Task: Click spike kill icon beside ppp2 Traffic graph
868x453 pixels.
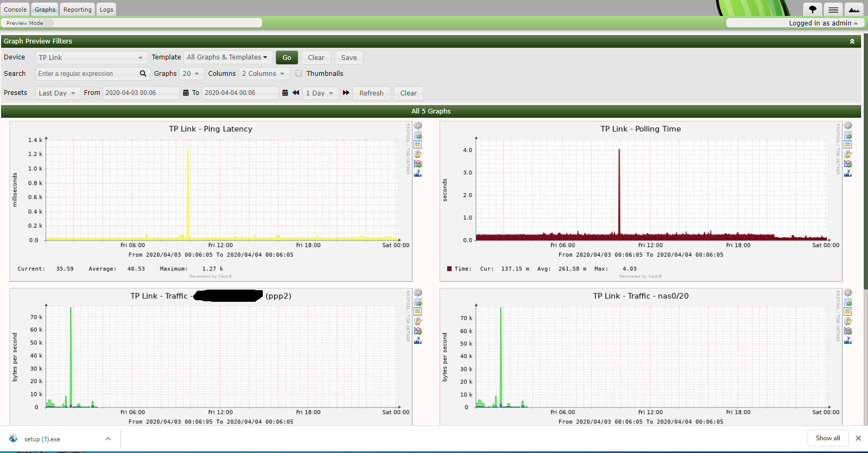Action: (418, 341)
